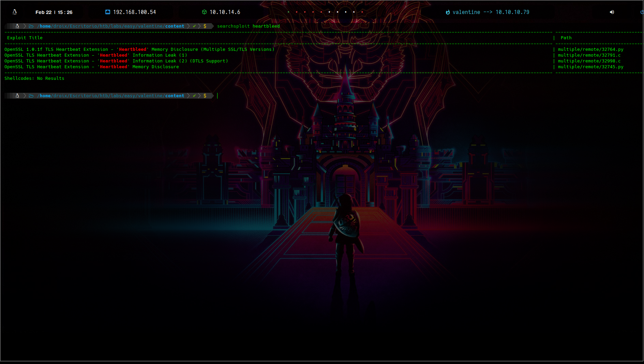Click the penguin icon in the bottom prompt
This screenshot has height=364, width=644.
(17, 96)
